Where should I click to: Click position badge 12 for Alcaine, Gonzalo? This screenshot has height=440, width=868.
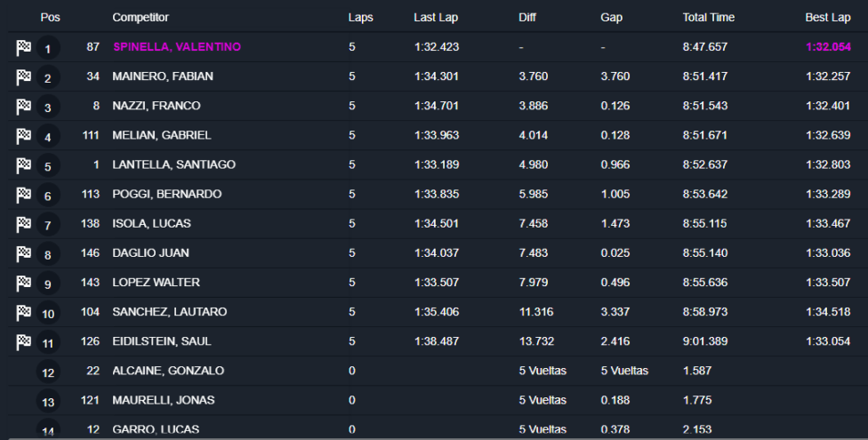(48, 372)
